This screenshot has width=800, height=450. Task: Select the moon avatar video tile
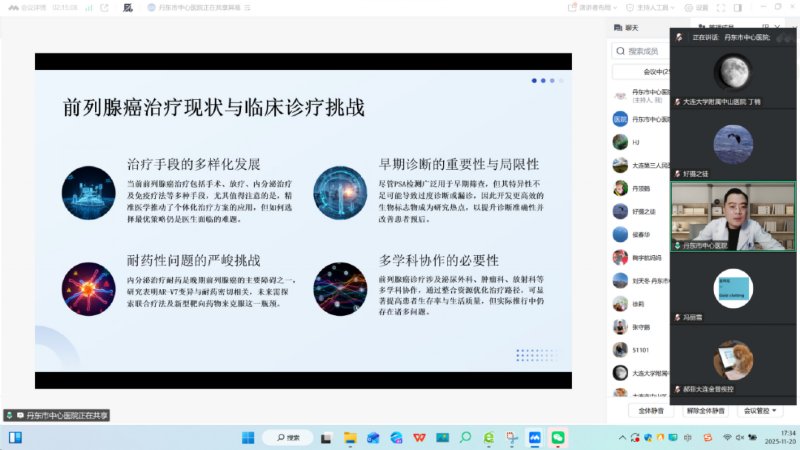(x=733, y=72)
